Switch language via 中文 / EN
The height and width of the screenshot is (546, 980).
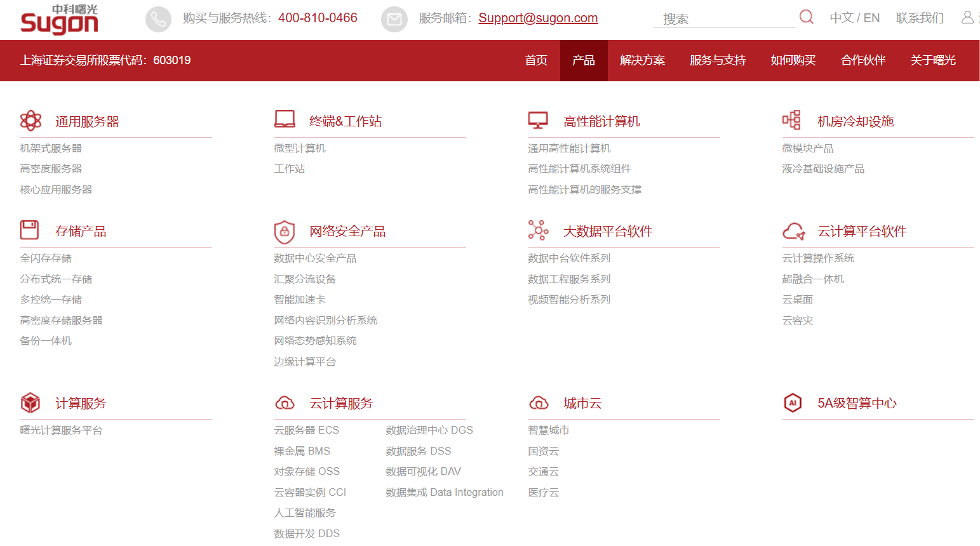(855, 18)
